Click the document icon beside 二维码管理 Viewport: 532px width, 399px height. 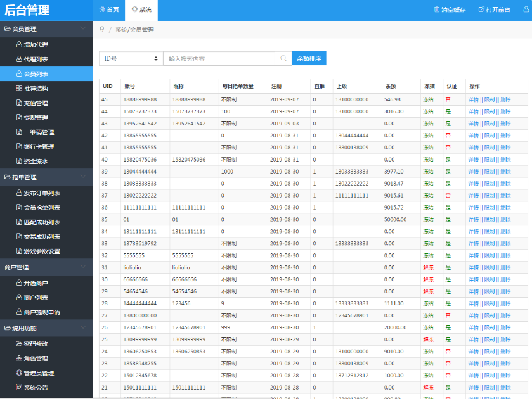point(19,132)
